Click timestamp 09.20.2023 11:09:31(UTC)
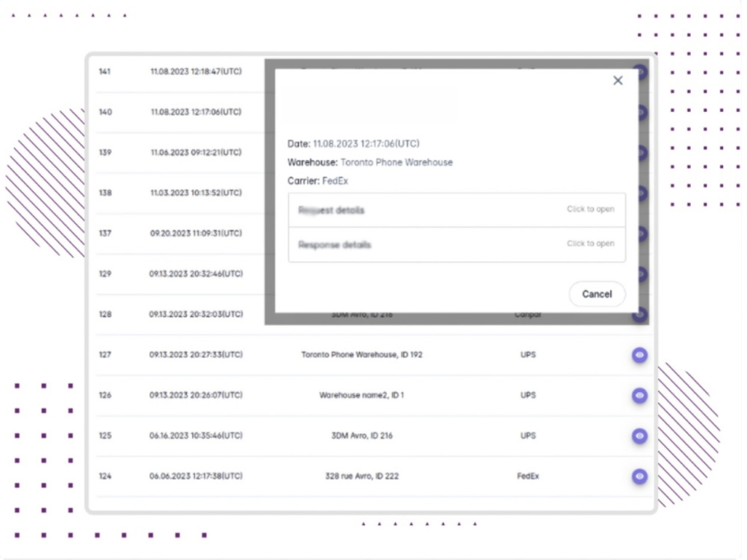 (196, 233)
